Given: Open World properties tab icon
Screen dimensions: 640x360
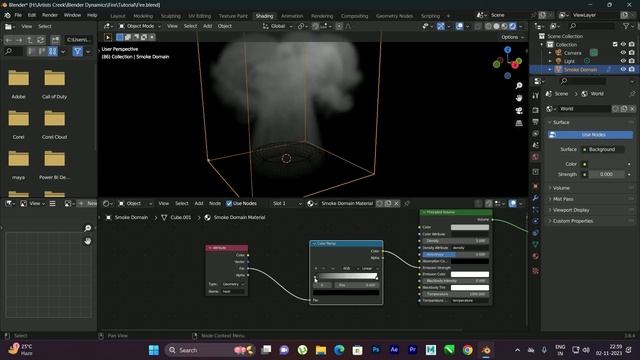Looking at the screenshot, I should click(x=536, y=157).
